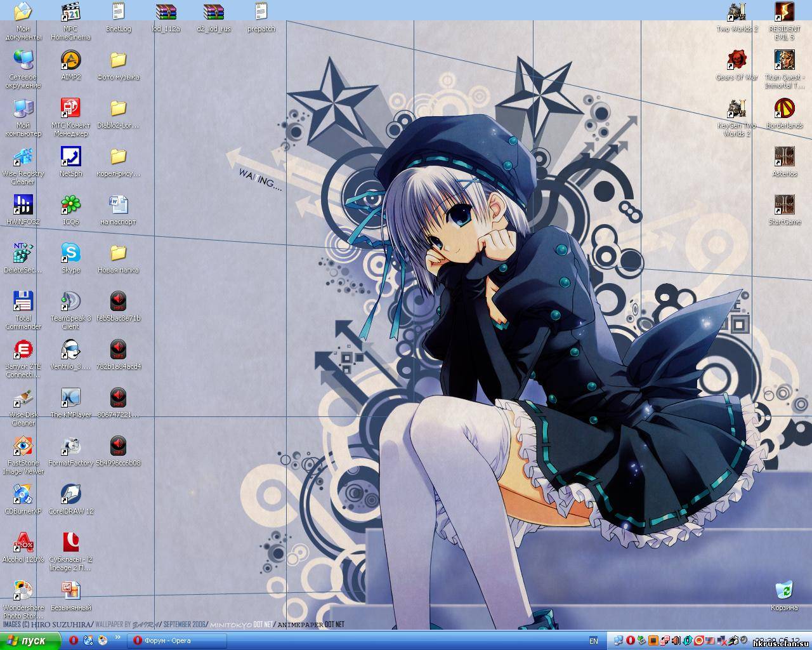Click the Opera icon in Quick Launch
Image resolution: width=812 pixels, height=650 pixels.
coord(74,640)
